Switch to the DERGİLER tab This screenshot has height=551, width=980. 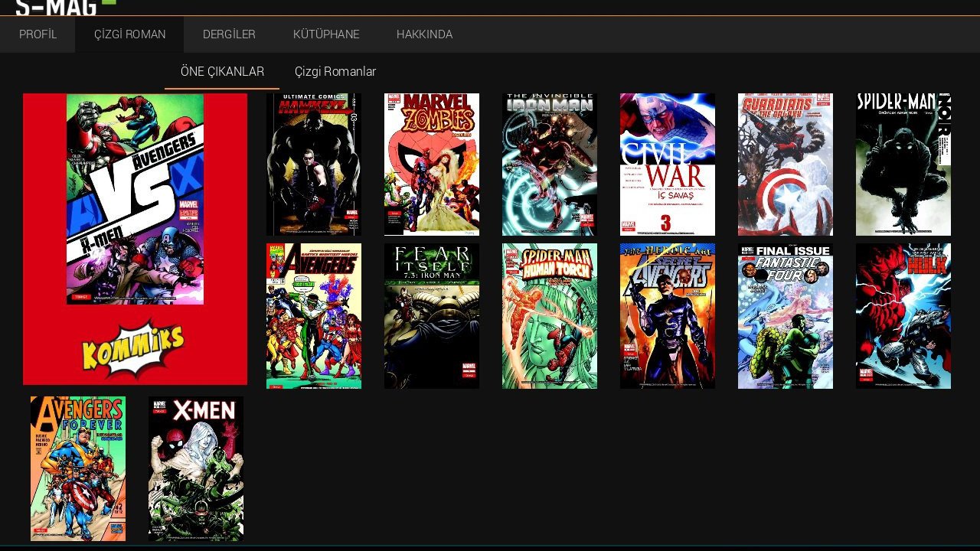[227, 34]
